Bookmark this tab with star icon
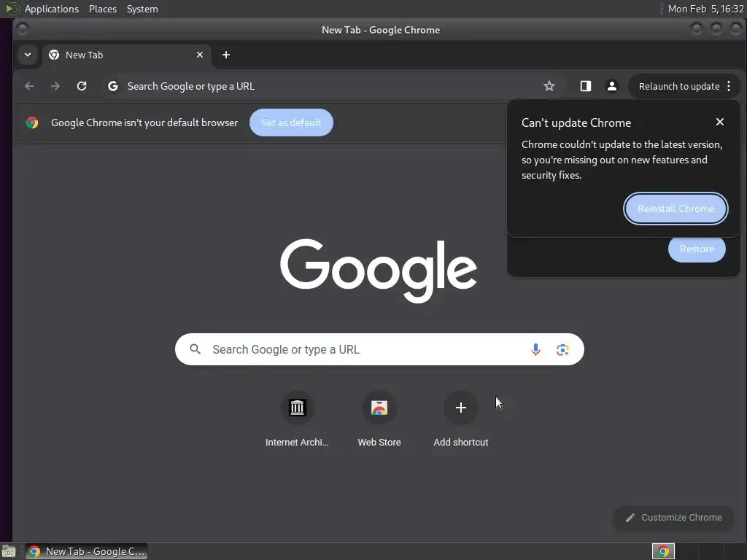This screenshot has width=747, height=560. pyautogui.click(x=549, y=86)
